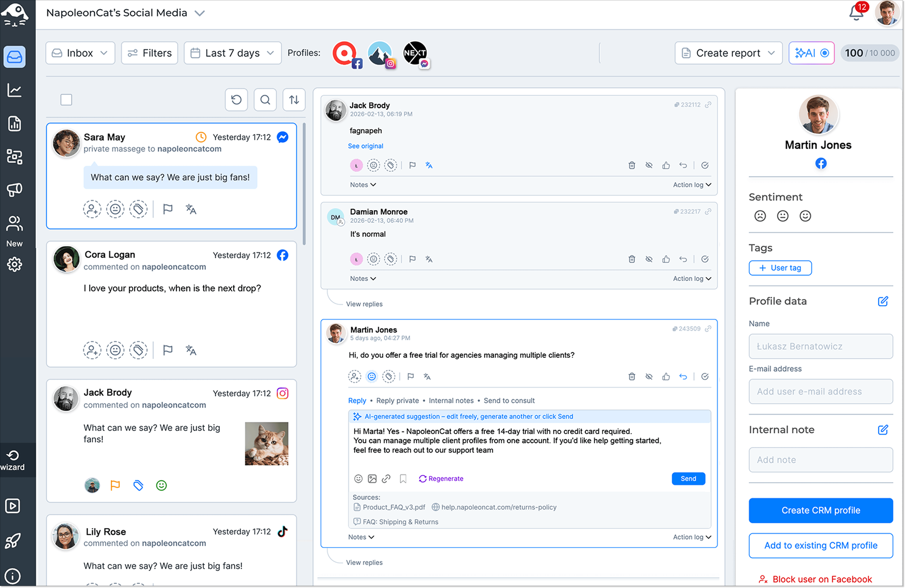This screenshot has height=588, width=905.
Task: Expand Notes under Jack Brody's comment
Action: coord(363,185)
